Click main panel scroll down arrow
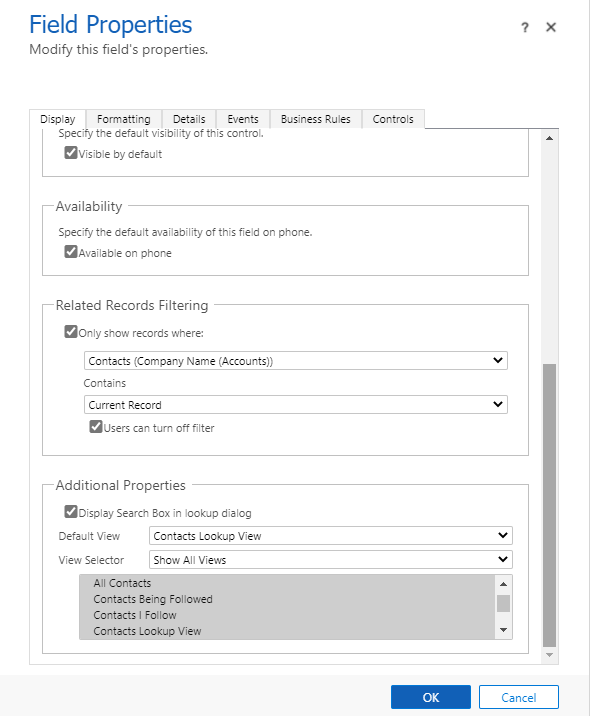 click(549, 655)
